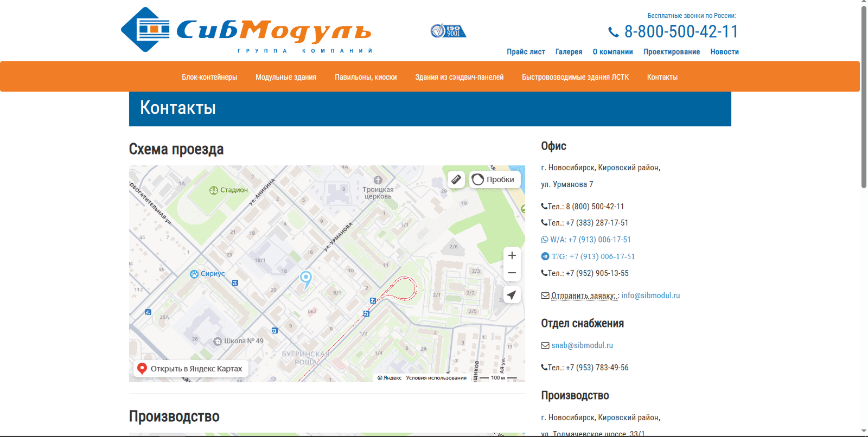Select the ruler measurement tool on the map
Screen dimensions: 868x437
tap(456, 179)
